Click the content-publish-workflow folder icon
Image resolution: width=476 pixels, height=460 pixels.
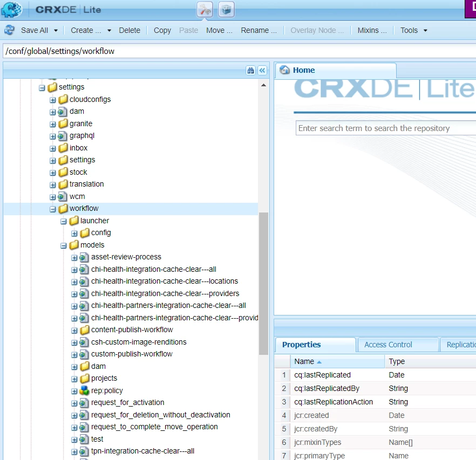pyautogui.click(x=85, y=330)
